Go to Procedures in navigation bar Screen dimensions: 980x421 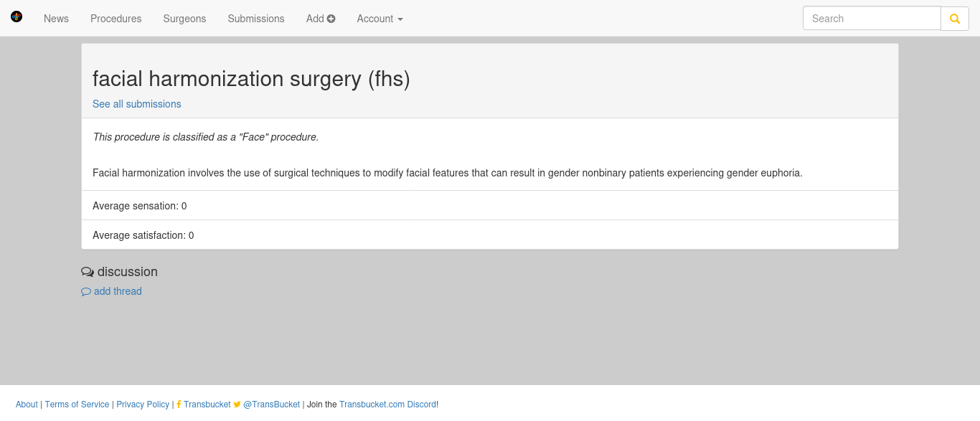click(x=116, y=19)
